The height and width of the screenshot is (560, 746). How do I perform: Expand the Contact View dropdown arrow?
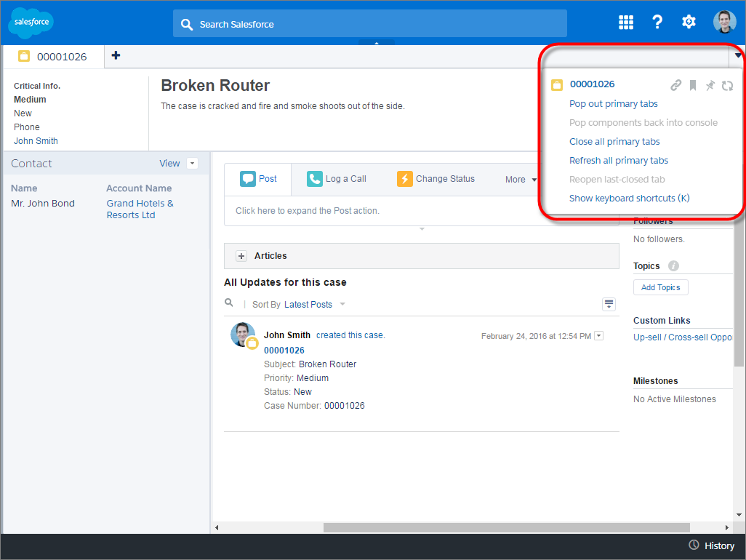click(192, 163)
